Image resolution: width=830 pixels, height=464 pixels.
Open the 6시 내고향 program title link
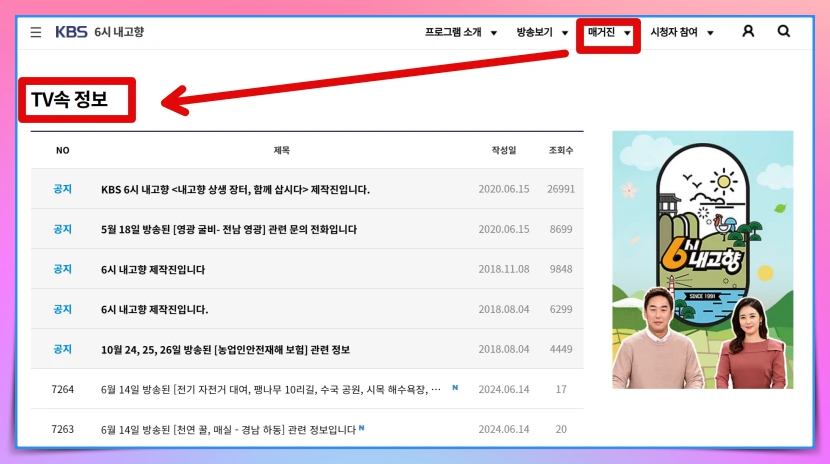click(x=119, y=32)
